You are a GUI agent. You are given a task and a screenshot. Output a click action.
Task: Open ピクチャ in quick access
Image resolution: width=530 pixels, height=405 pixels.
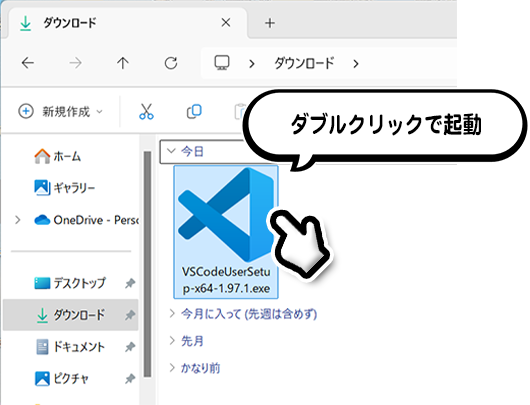tap(62, 379)
